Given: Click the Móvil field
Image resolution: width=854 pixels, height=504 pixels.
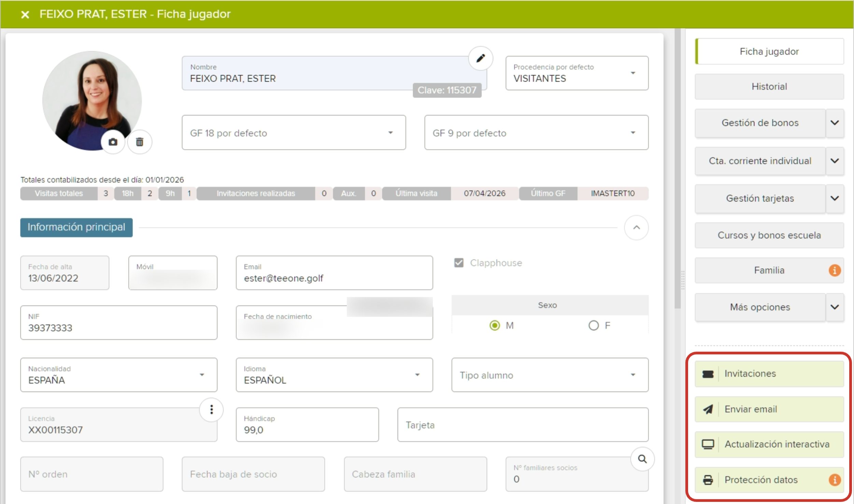Looking at the screenshot, I should click(173, 273).
